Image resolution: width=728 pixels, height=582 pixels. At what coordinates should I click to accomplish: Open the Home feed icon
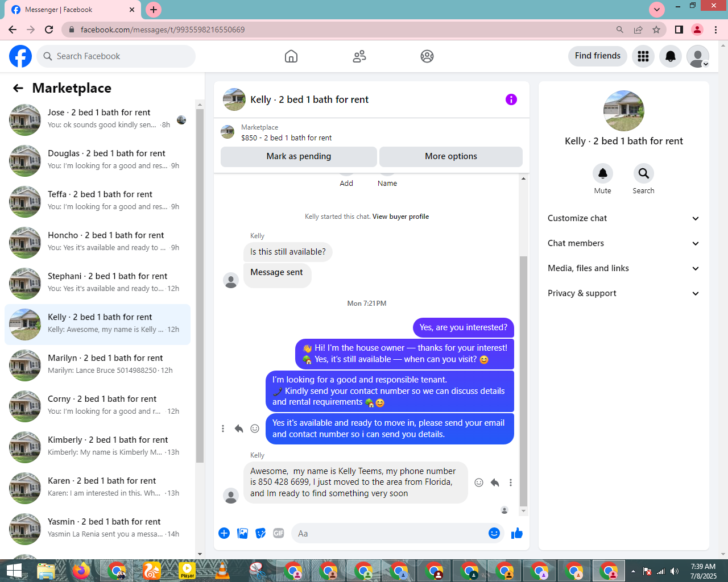[x=291, y=56]
